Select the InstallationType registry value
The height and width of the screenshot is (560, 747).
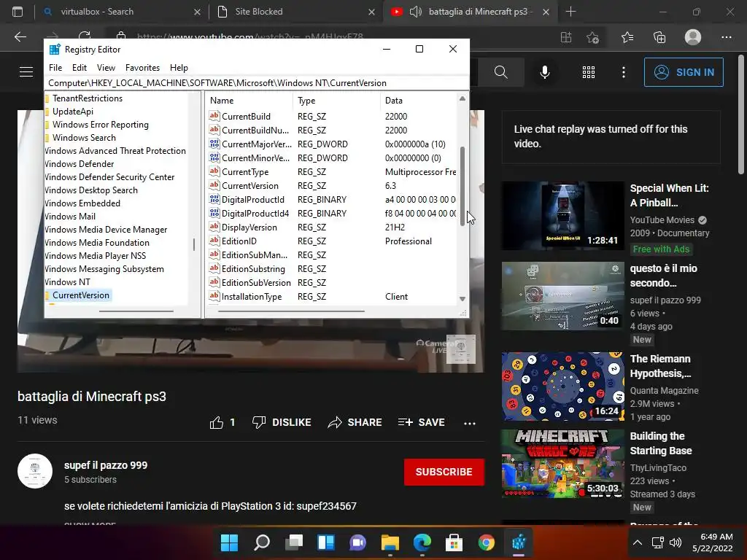pos(252,297)
